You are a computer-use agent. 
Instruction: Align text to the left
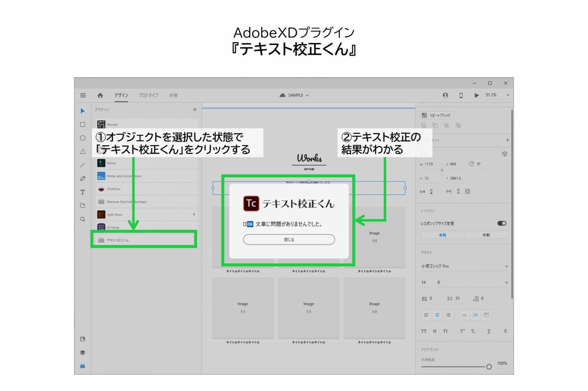point(426,315)
